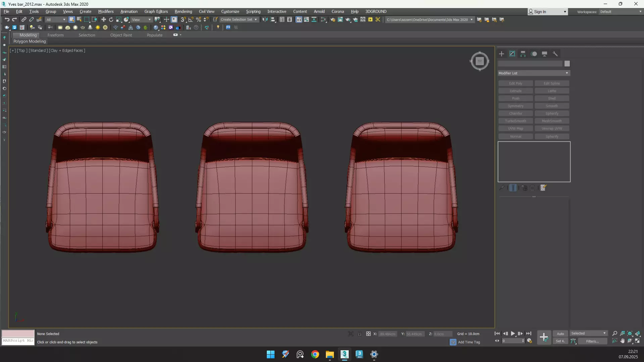Switch to the Object Paint ribbon tab
The width and height of the screenshot is (644, 362).
(121, 35)
